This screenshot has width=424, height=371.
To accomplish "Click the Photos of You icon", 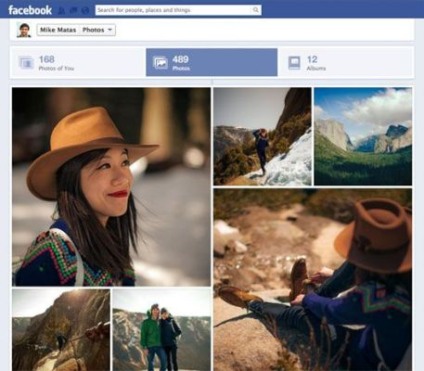I will pos(26,63).
